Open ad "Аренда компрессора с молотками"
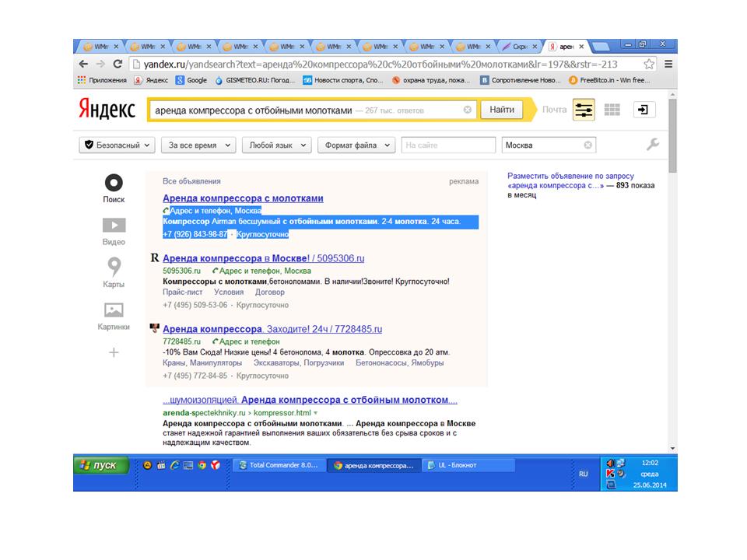747x560 pixels. pos(243,198)
